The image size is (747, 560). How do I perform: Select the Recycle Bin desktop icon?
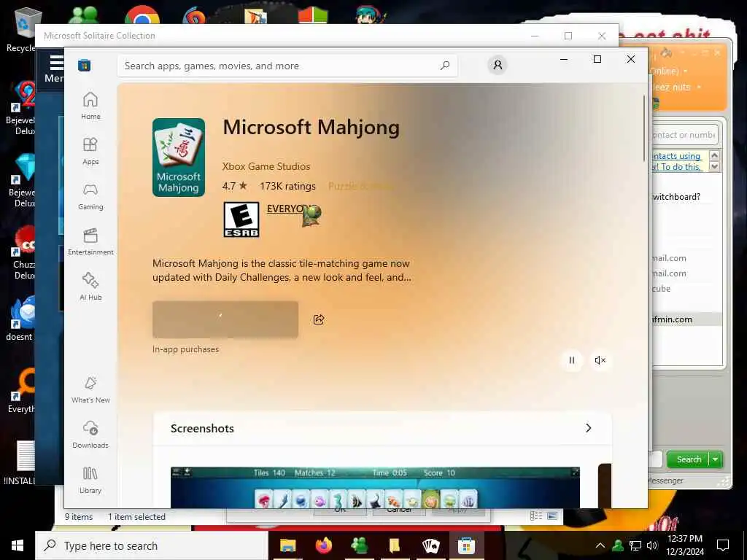coord(23,29)
